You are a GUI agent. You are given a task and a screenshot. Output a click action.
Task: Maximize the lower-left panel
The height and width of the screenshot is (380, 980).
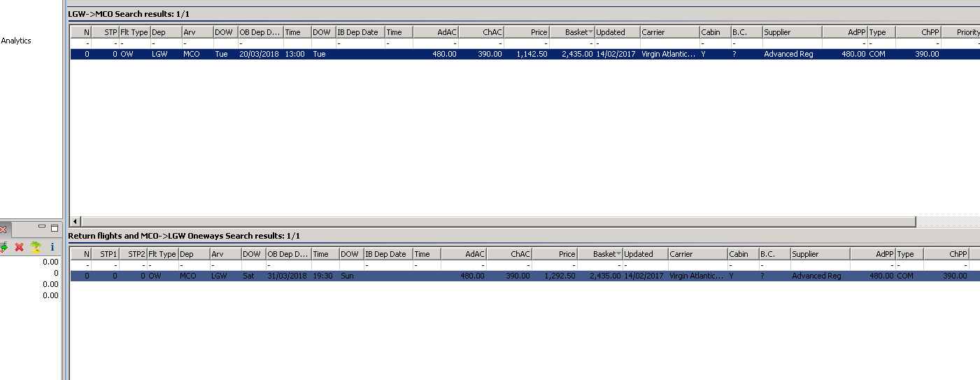click(x=55, y=228)
